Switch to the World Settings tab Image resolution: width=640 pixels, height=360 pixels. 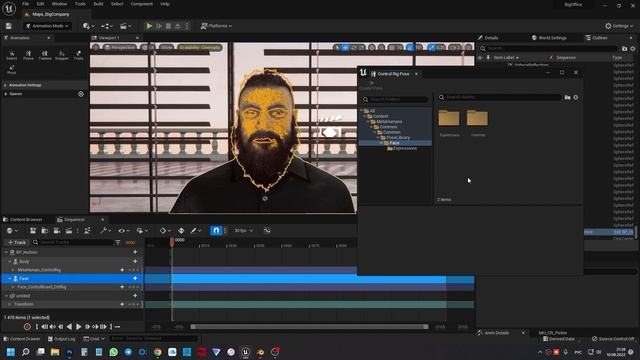pos(549,38)
